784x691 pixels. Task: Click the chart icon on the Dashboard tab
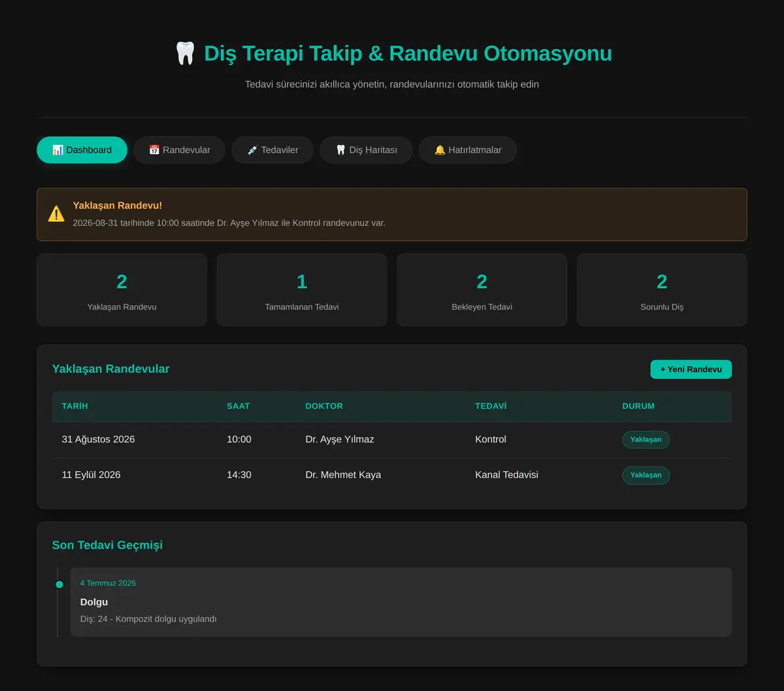[x=57, y=150]
